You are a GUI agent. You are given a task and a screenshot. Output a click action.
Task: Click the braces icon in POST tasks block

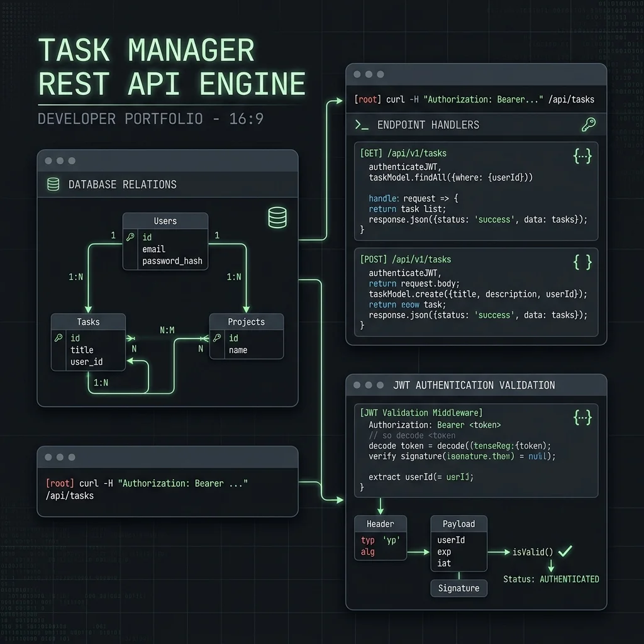point(582,262)
